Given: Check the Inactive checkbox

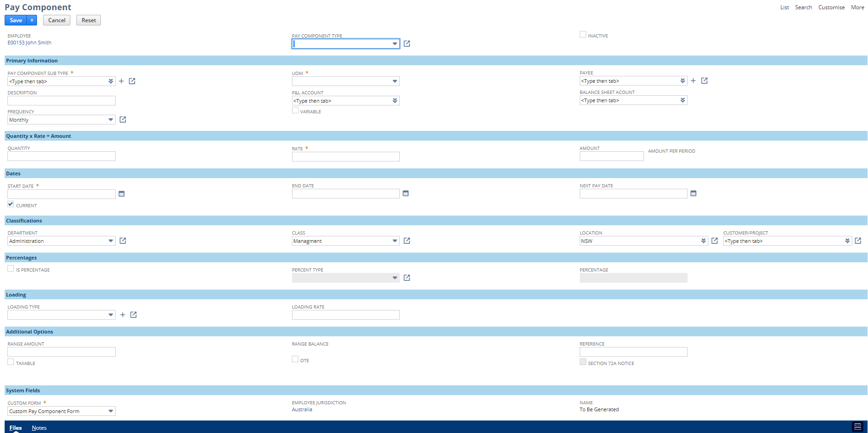Looking at the screenshot, I should point(583,34).
